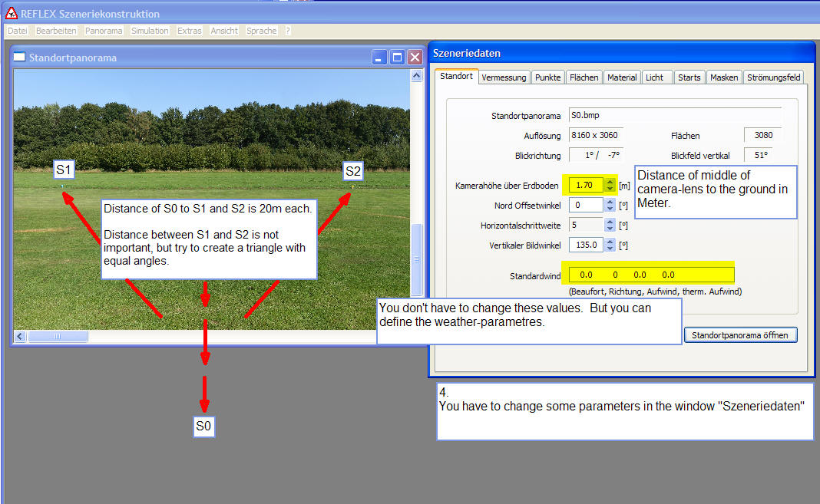The height and width of the screenshot is (504, 820).
Task: Click the Kamerahöhe über Erdboden value field
Action: point(587,185)
